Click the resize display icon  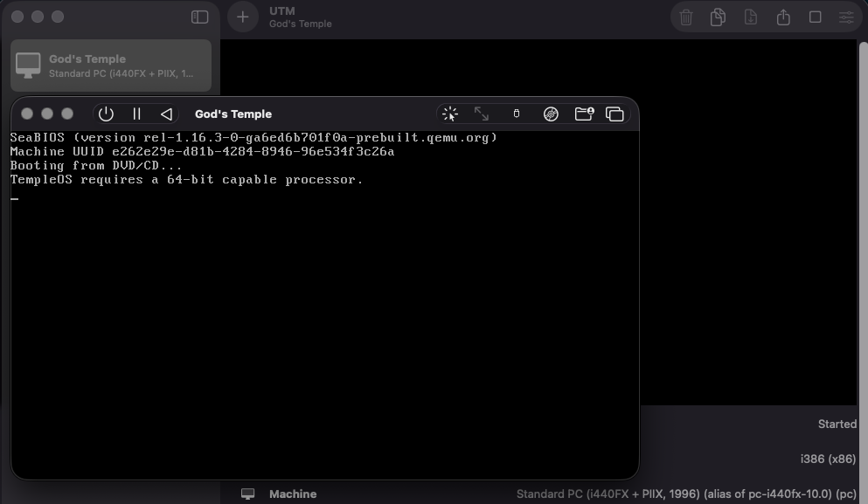tap(481, 114)
